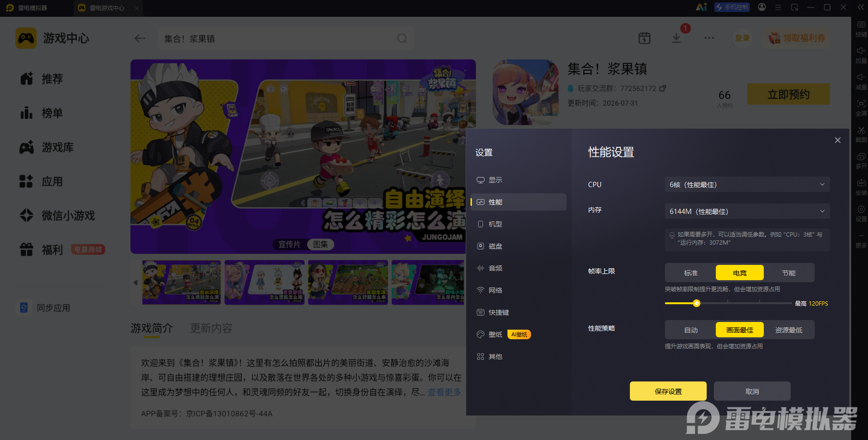The height and width of the screenshot is (440, 868).
Task: Toggle 全屏 fullscreen from the side toolbar
Action: [861, 108]
